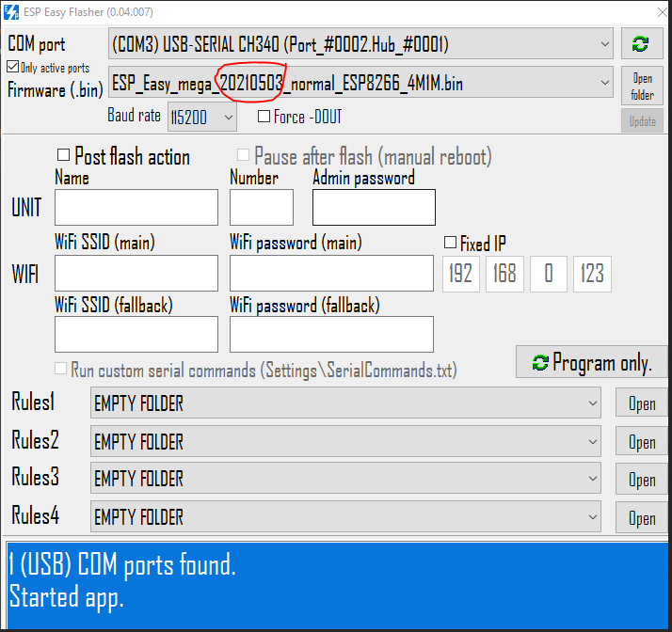Click the UNIT Name input field

(x=136, y=207)
